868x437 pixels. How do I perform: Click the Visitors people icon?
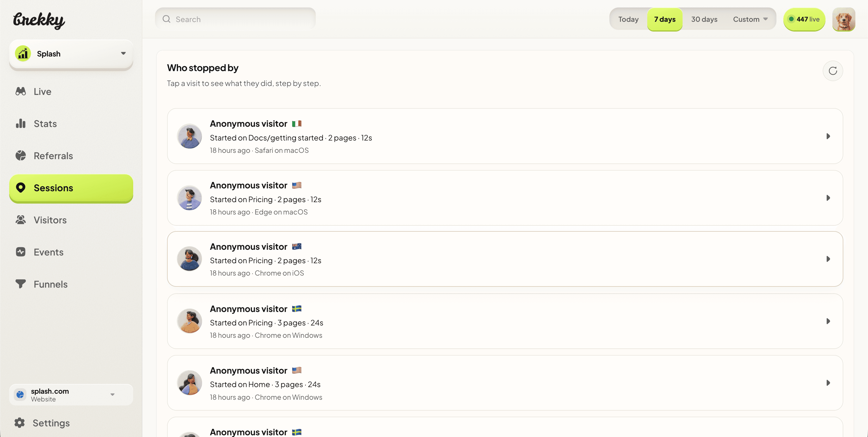[x=21, y=220]
